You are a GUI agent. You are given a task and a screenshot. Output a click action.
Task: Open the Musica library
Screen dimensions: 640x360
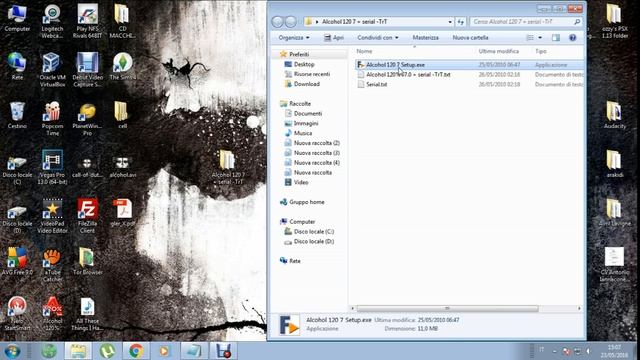pos(298,133)
